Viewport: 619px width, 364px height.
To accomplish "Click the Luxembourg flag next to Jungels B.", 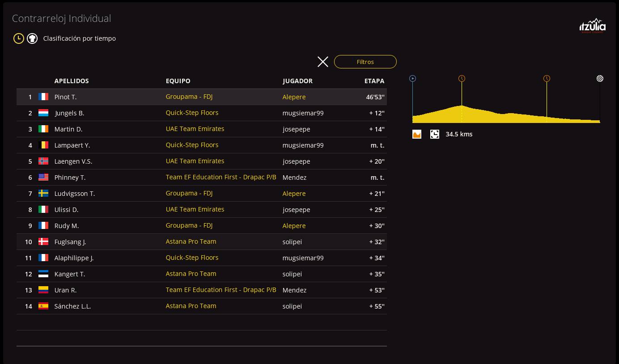I will pos(43,113).
